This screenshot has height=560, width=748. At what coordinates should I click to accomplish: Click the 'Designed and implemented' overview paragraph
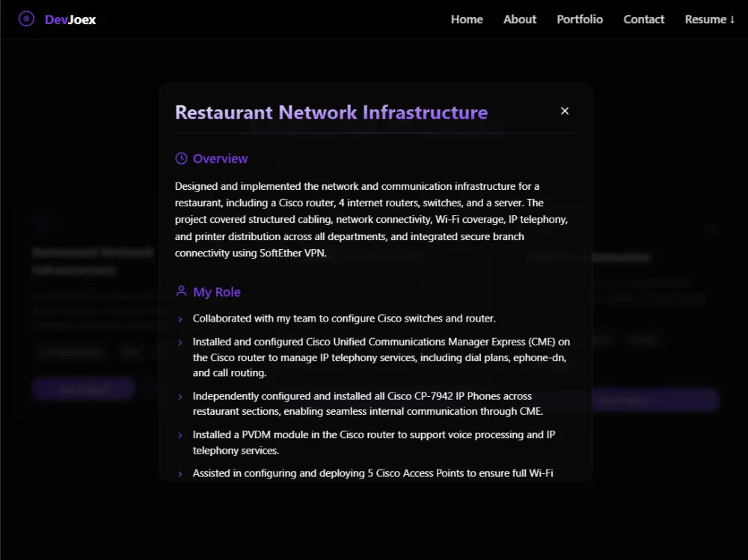pos(371,219)
